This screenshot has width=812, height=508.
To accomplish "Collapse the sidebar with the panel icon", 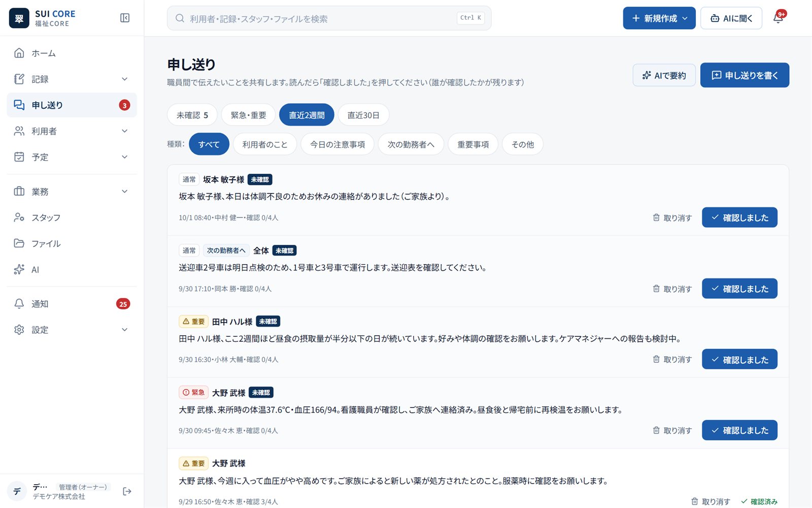I will coord(125,18).
